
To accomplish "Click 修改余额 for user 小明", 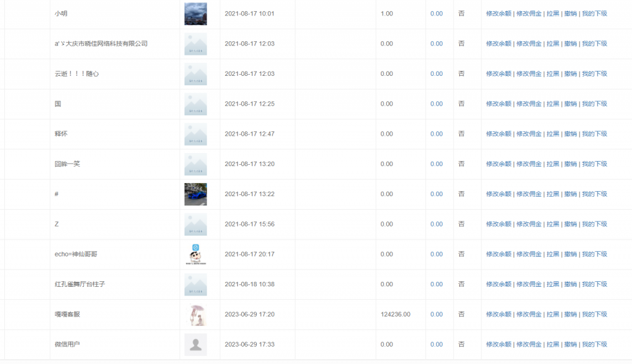I will tap(499, 14).
